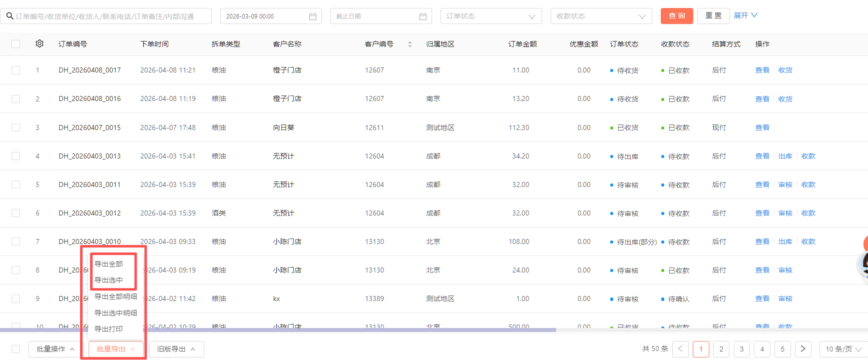Click 现付 settlement method cell
868x360 pixels.
tap(719, 127)
